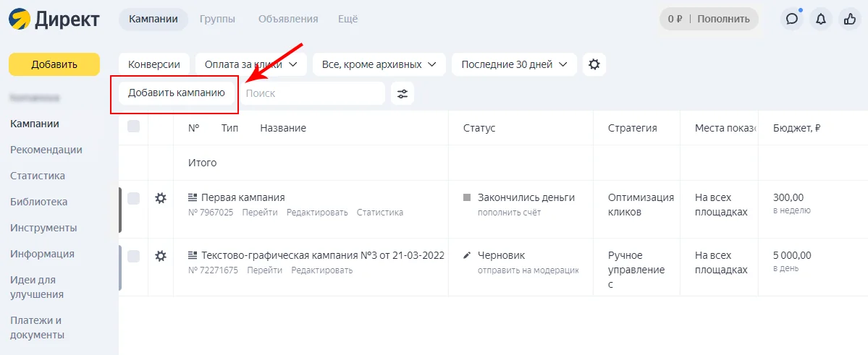The image size is (868, 355).
Task: Click the Статус column header
Action: [479, 128]
